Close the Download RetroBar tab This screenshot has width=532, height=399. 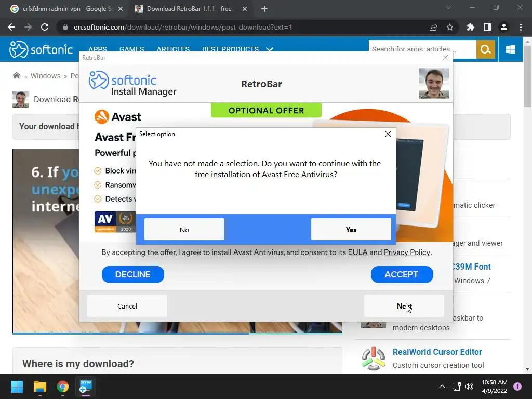pos(245,9)
